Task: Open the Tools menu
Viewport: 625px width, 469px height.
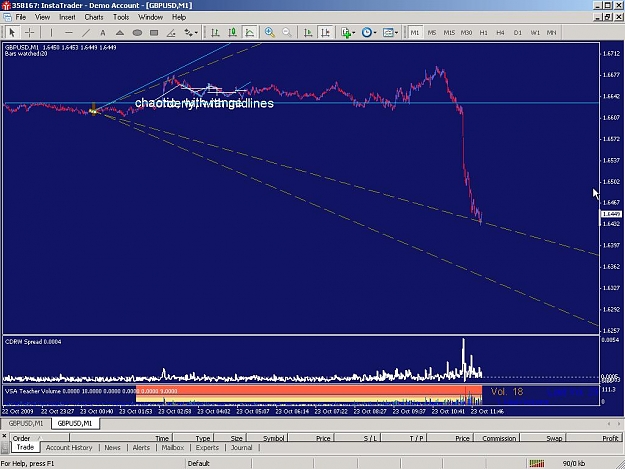Action: [121, 17]
